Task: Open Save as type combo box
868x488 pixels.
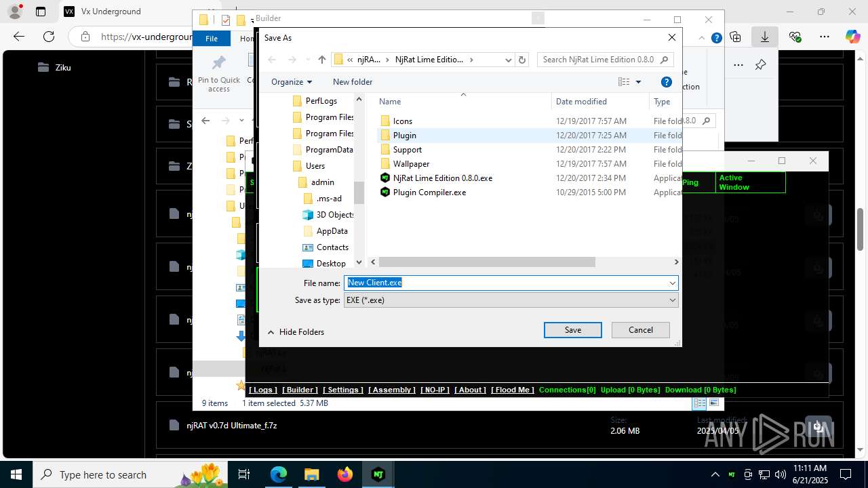Action: pos(511,300)
